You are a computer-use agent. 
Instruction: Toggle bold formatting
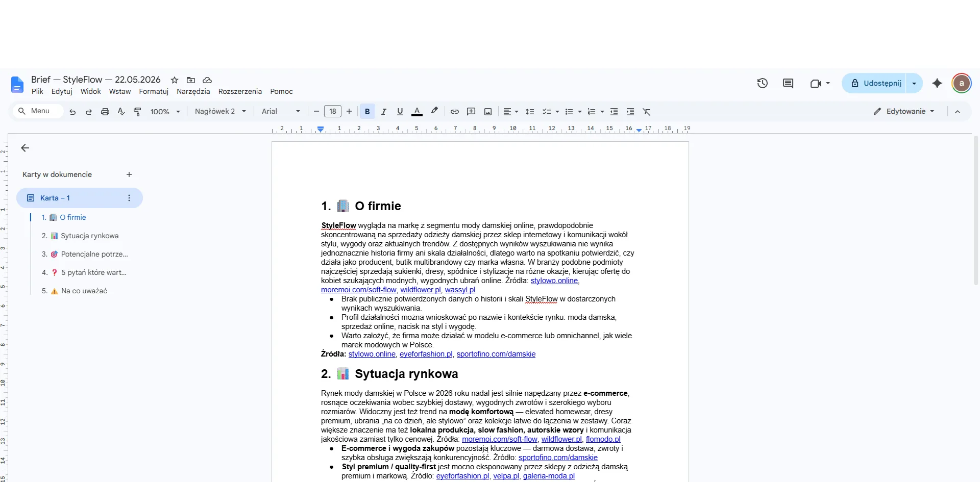(x=367, y=112)
